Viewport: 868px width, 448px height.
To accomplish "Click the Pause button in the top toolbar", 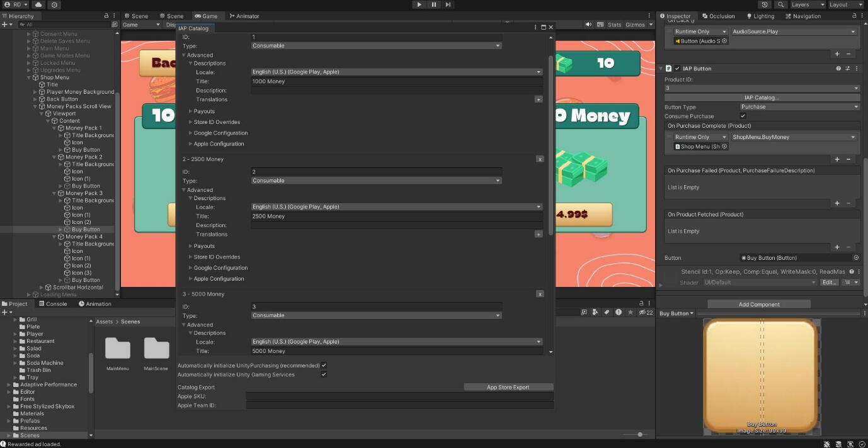I will (x=433, y=4).
